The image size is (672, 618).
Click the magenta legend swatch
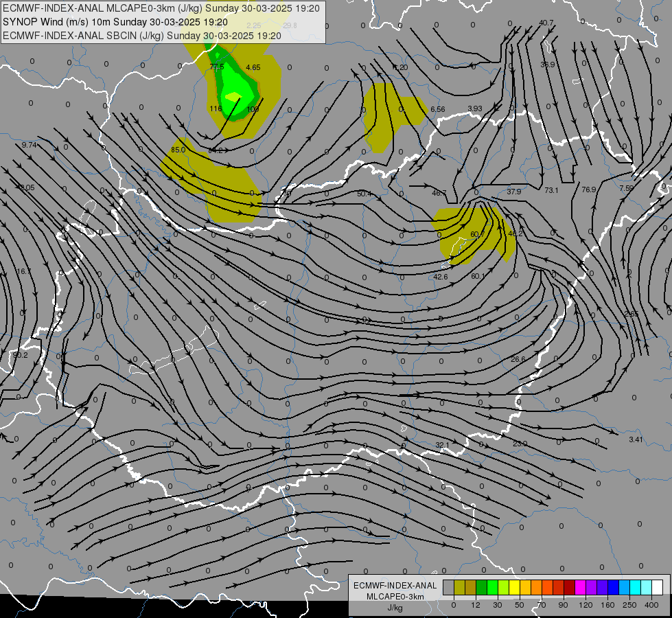pyautogui.click(x=580, y=587)
